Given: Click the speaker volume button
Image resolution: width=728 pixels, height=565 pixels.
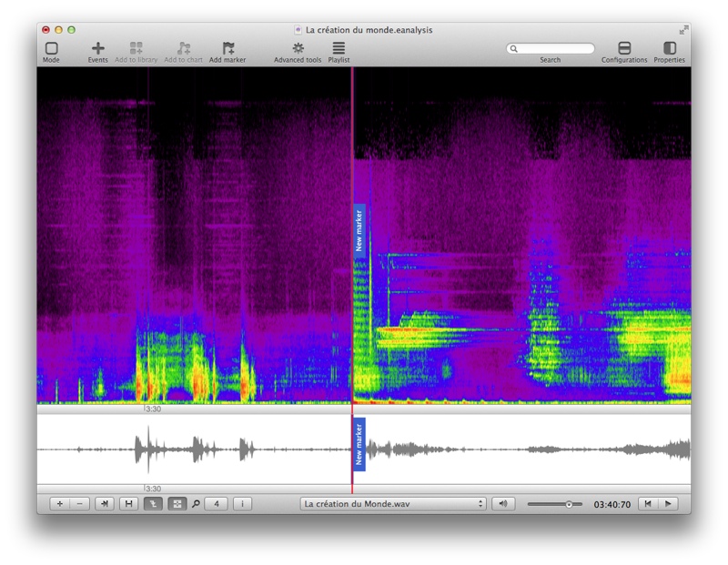Looking at the screenshot, I should coord(503,504).
